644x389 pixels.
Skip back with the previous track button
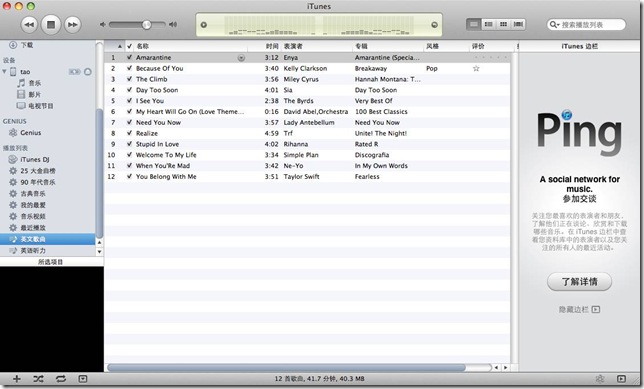click(x=29, y=25)
